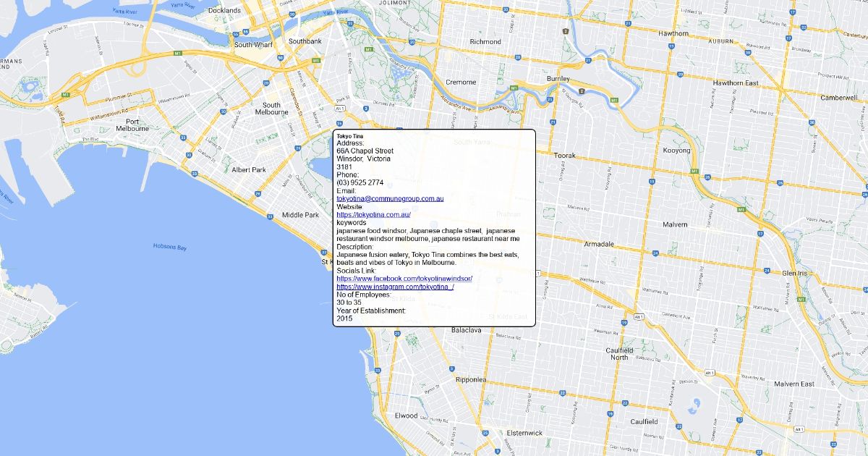Open the tokyotina.com.au website link

[373, 214]
